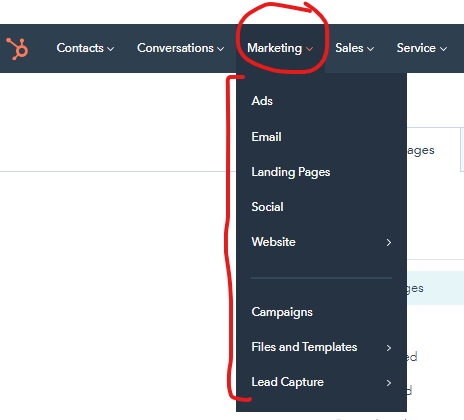The width and height of the screenshot is (464, 420).
Task: Open Landing Pages from the dropdown
Action: coord(291,172)
